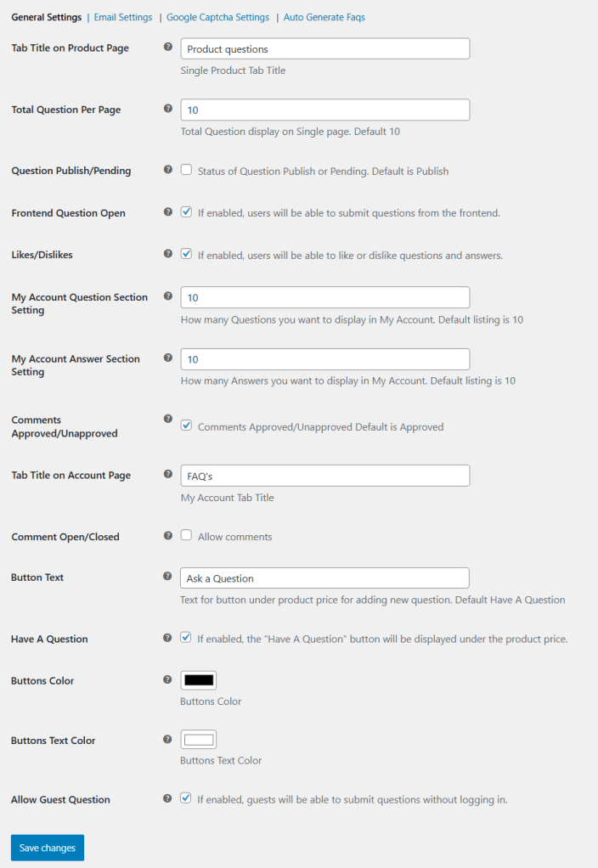
Task: Enable the Allow comments checkbox
Action: click(185, 535)
